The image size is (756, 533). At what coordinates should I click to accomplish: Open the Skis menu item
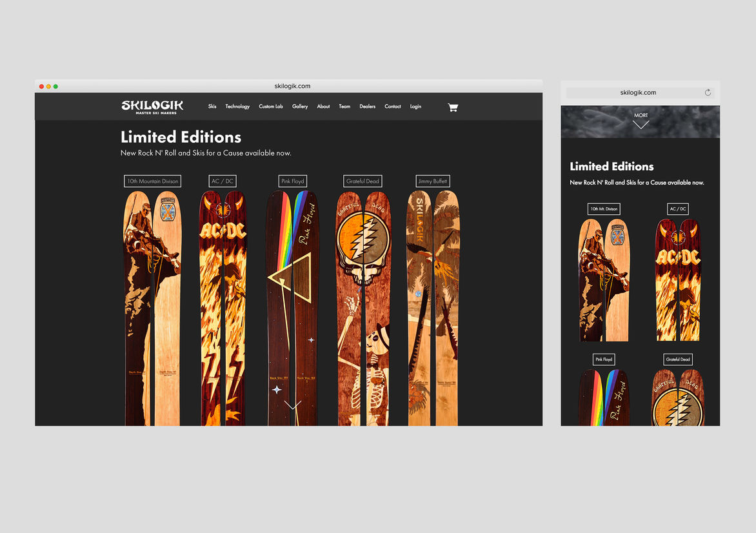pos(212,106)
